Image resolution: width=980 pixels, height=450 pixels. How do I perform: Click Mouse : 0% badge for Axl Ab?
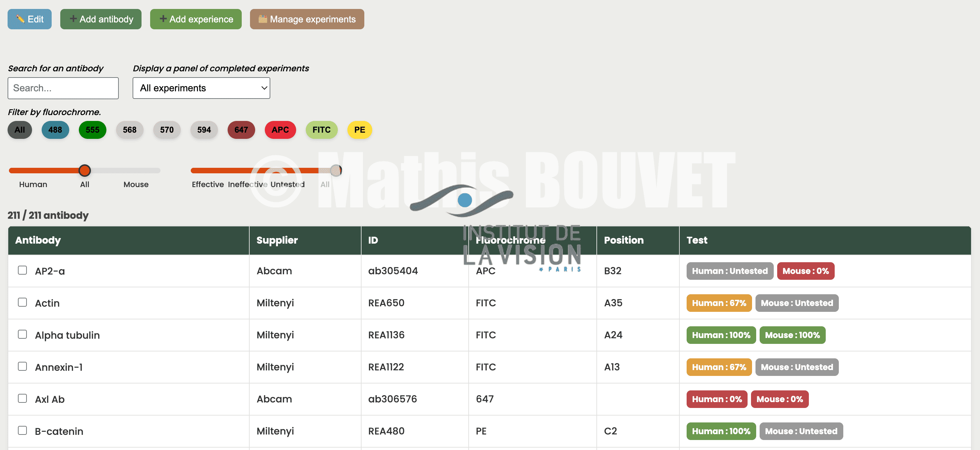click(780, 399)
